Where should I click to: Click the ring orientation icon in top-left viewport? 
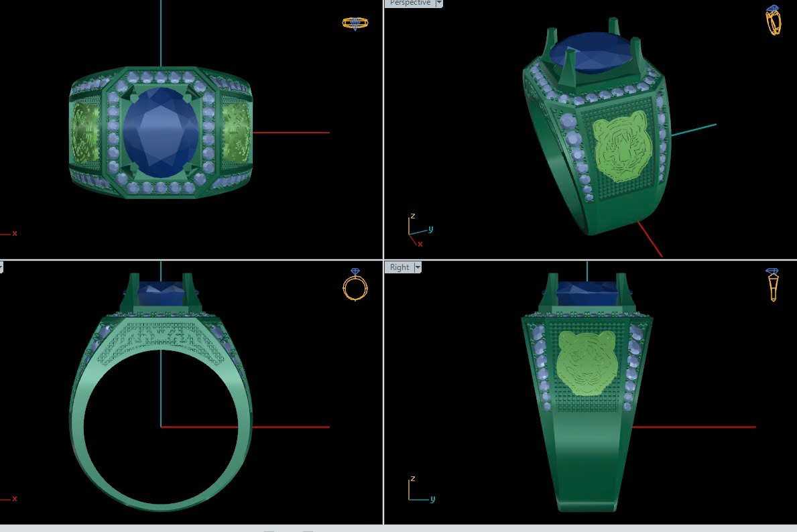pos(355,23)
